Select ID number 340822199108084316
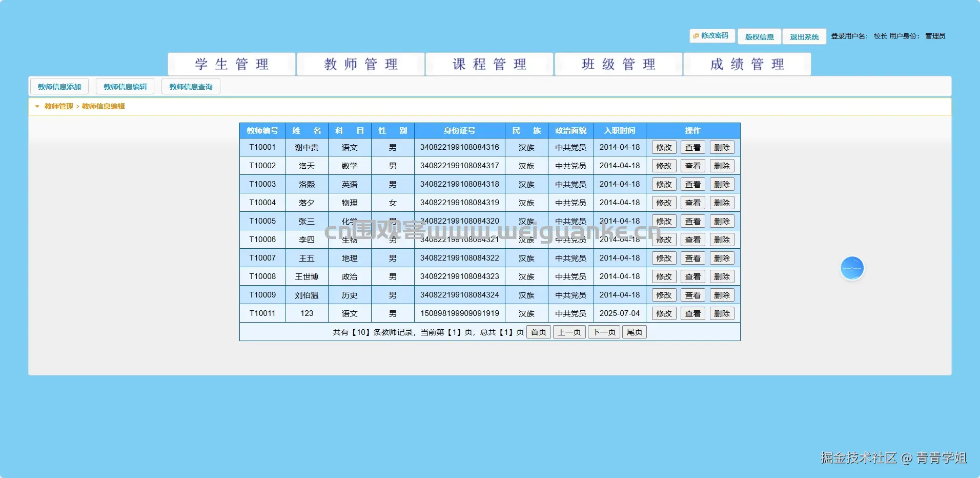This screenshot has height=478, width=980. pos(460,147)
